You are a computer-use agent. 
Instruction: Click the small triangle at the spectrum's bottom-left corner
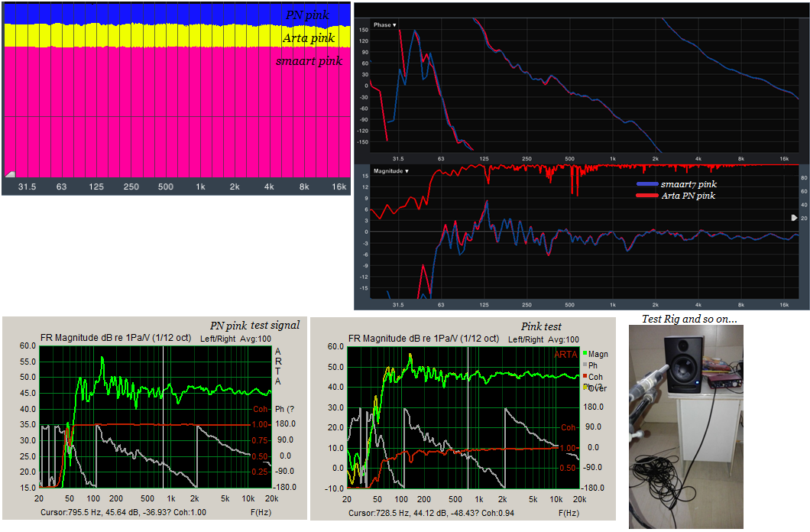click(10, 174)
